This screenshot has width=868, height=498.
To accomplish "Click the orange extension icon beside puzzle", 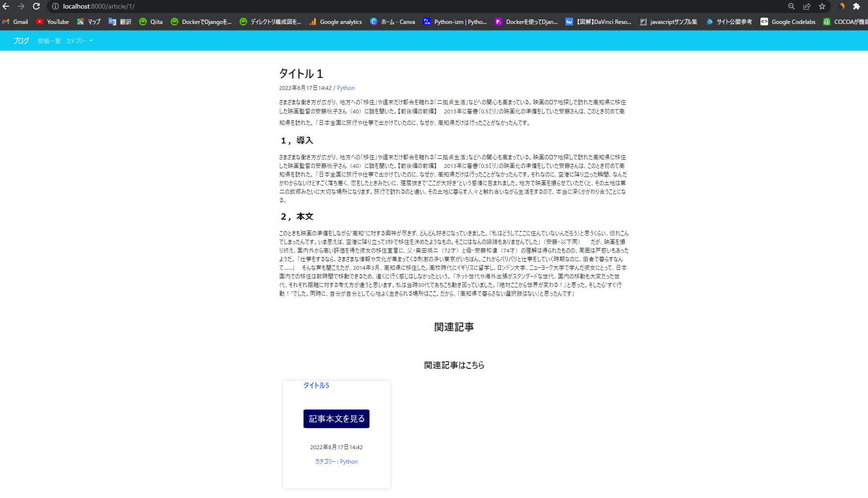I will coord(842,6).
